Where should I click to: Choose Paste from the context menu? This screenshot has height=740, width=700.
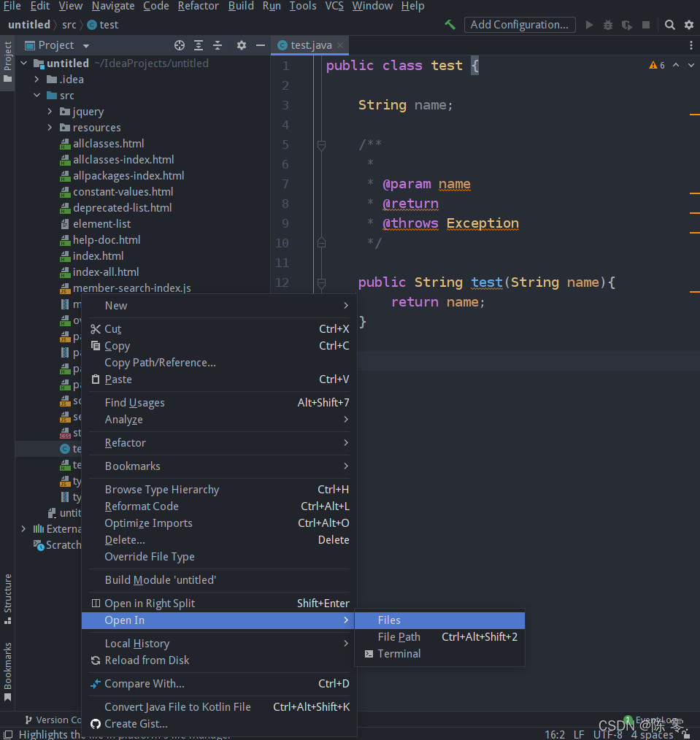(x=220, y=379)
